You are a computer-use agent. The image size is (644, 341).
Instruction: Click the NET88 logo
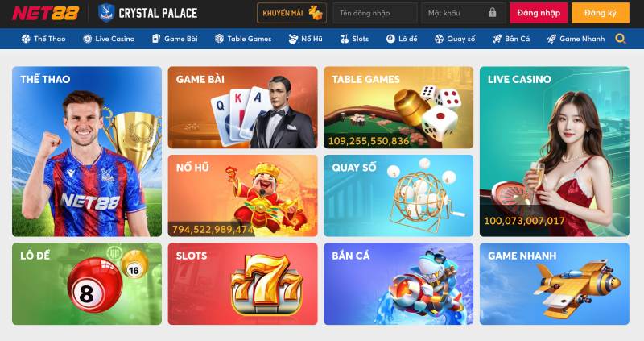tap(45, 13)
